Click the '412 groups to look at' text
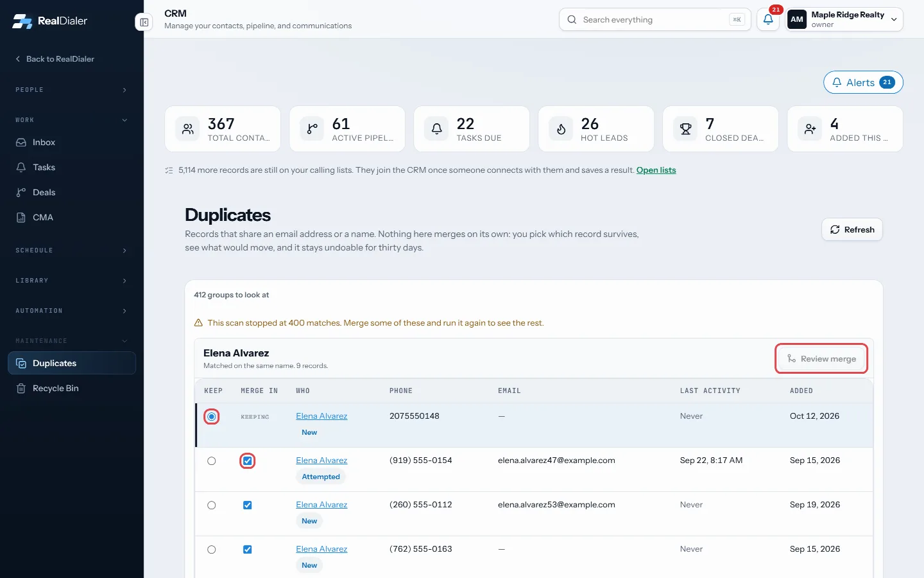Screen dimensions: 924x578 pyautogui.click(x=232, y=295)
